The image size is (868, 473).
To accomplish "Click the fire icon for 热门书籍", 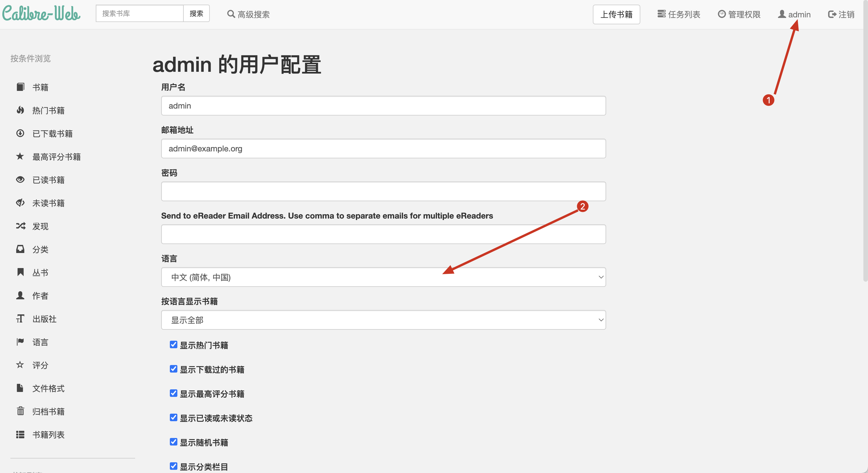I will click(20, 110).
